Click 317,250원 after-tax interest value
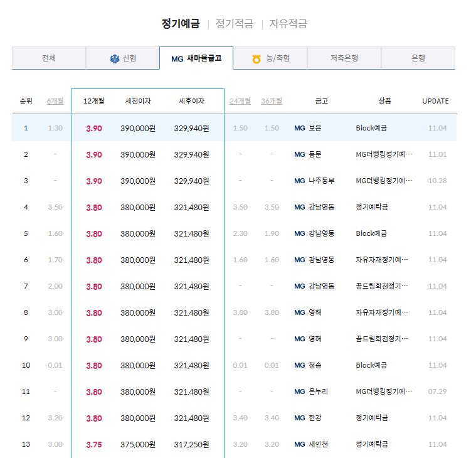The width and height of the screenshot is (476, 458). tap(191, 445)
